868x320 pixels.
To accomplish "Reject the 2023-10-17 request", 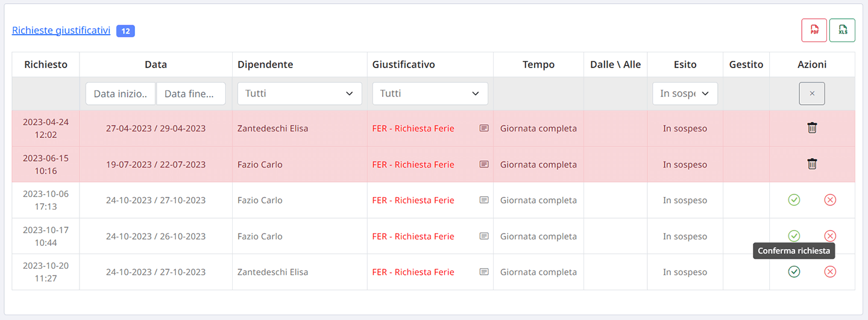I will tap(830, 236).
